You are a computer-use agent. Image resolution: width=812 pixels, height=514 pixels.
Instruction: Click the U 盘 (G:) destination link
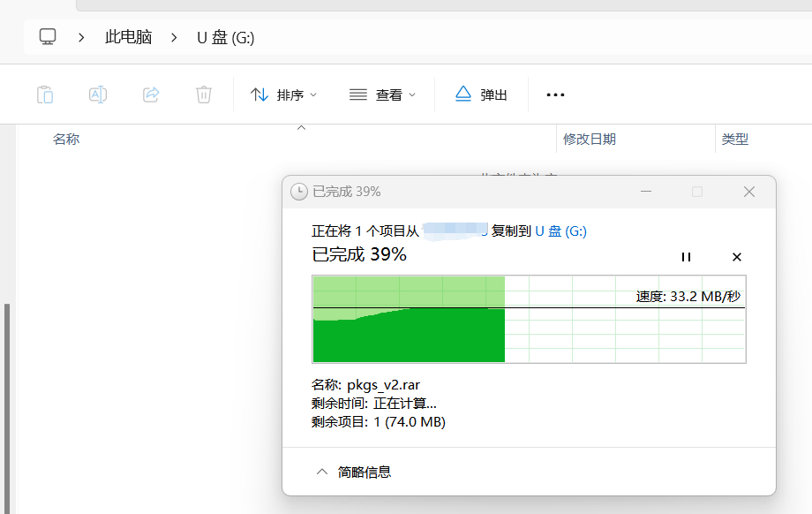pyautogui.click(x=560, y=231)
